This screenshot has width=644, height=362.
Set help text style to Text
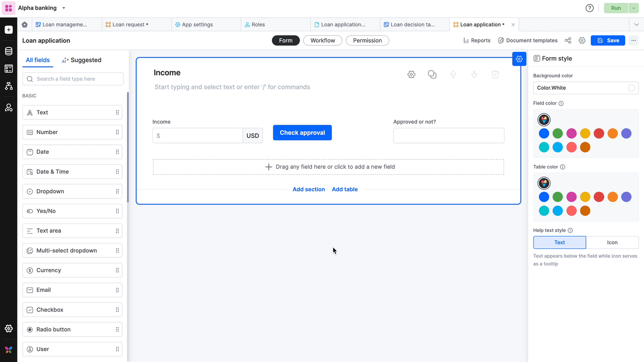[559, 242]
